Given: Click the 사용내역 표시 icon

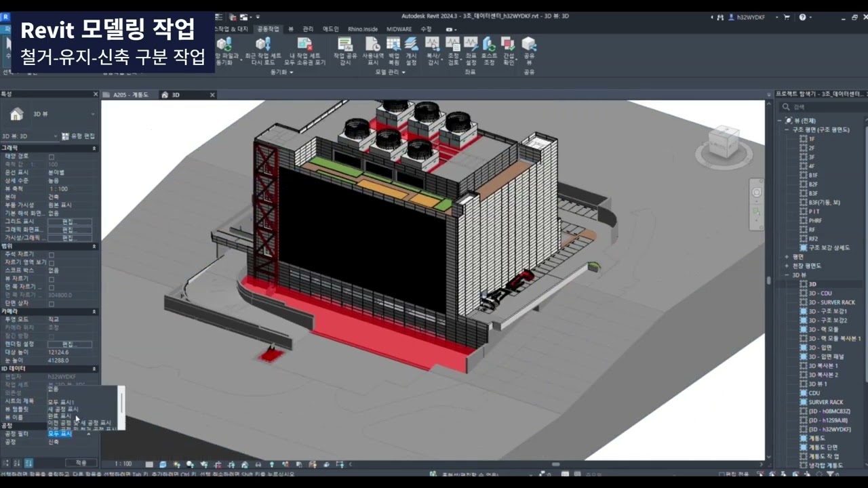Looking at the screenshot, I should point(373,45).
